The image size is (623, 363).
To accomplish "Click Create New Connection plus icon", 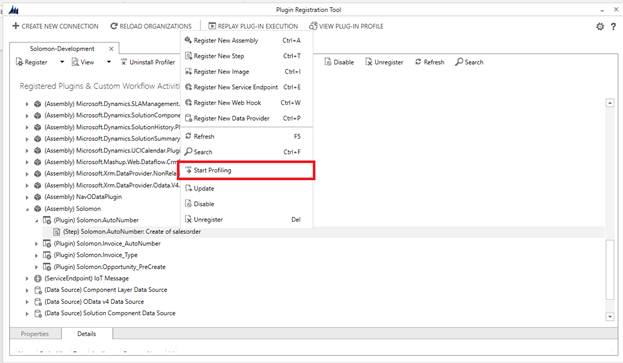I will [15, 26].
